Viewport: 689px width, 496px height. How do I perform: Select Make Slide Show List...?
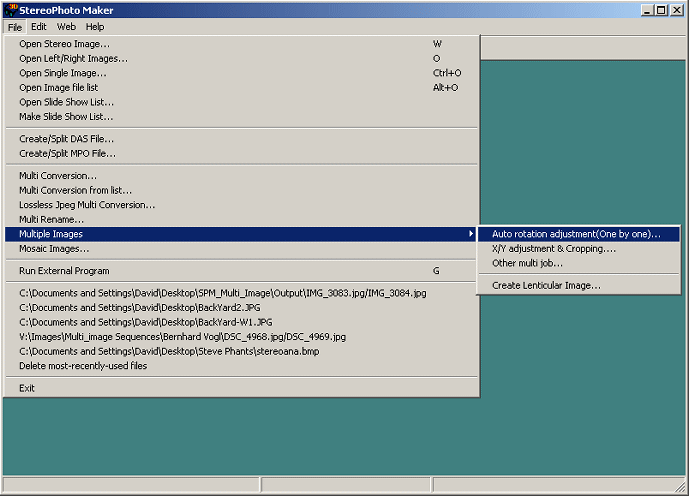point(241,116)
